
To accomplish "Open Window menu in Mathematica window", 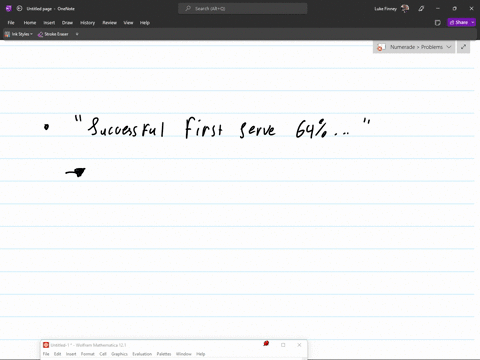I will click(x=184, y=354).
